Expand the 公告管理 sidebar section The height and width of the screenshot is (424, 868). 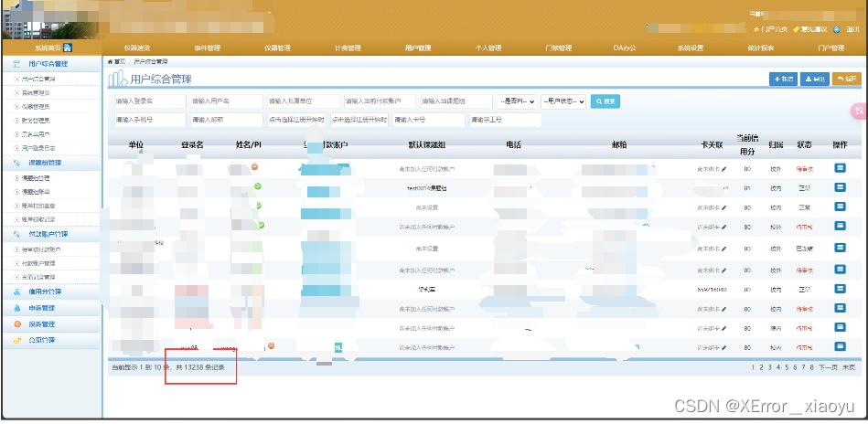click(51, 340)
